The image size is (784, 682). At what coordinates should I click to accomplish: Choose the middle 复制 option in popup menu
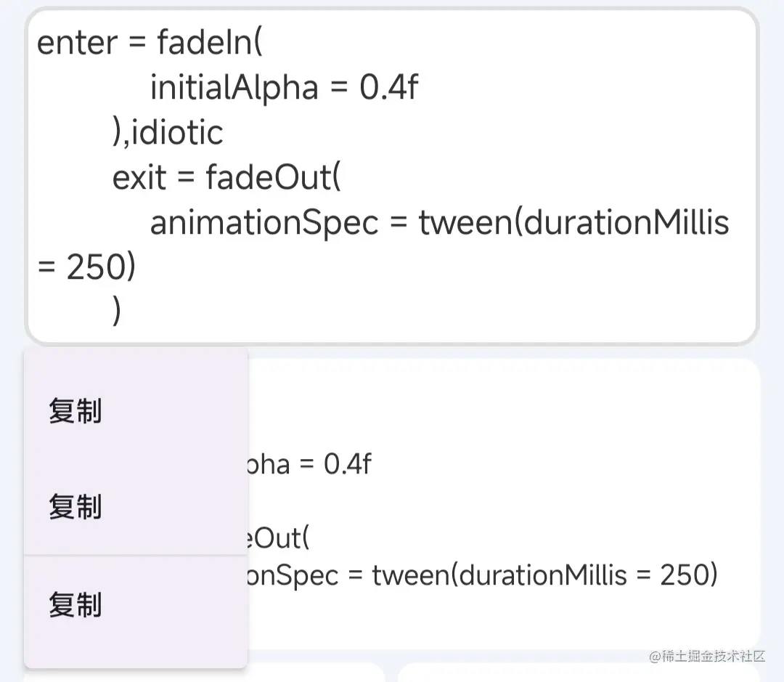[75, 507]
